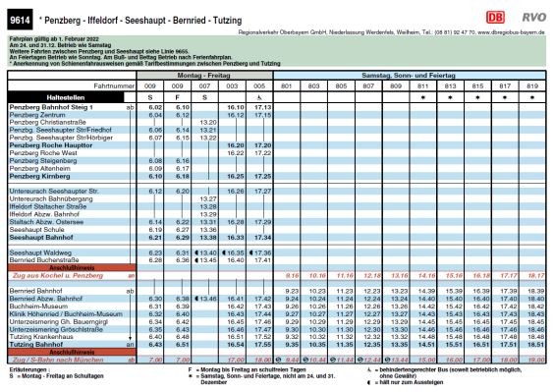Image resolution: width=554 pixels, height=392 pixels.
Task: Click the S-Bahn symbol beside 12.44 to München
Action: coord(360,360)
